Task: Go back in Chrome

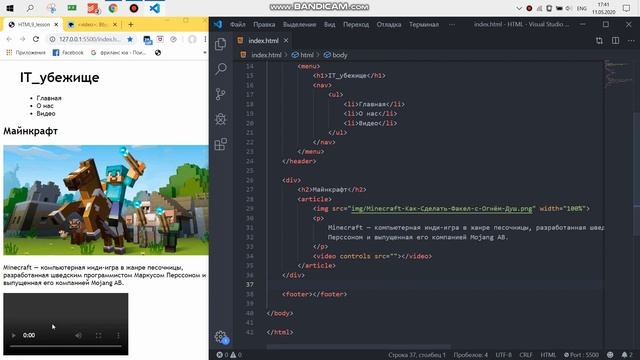Action: (9, 39)
